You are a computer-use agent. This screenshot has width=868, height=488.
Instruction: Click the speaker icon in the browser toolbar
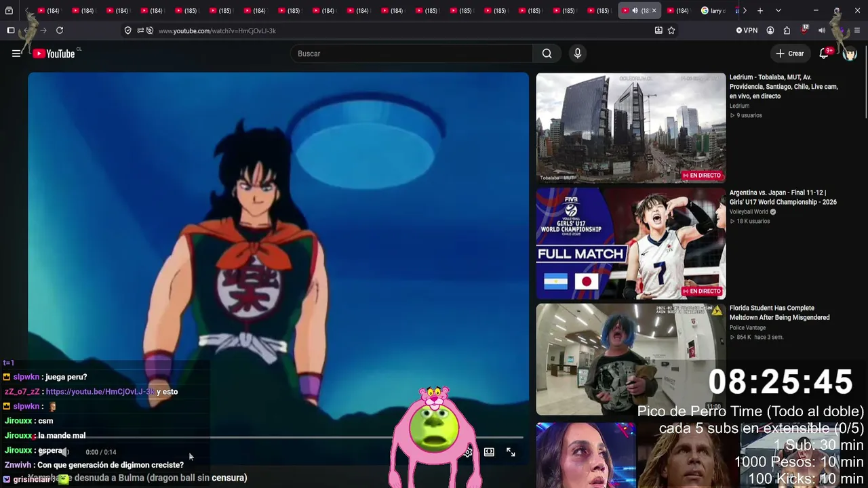822,30
